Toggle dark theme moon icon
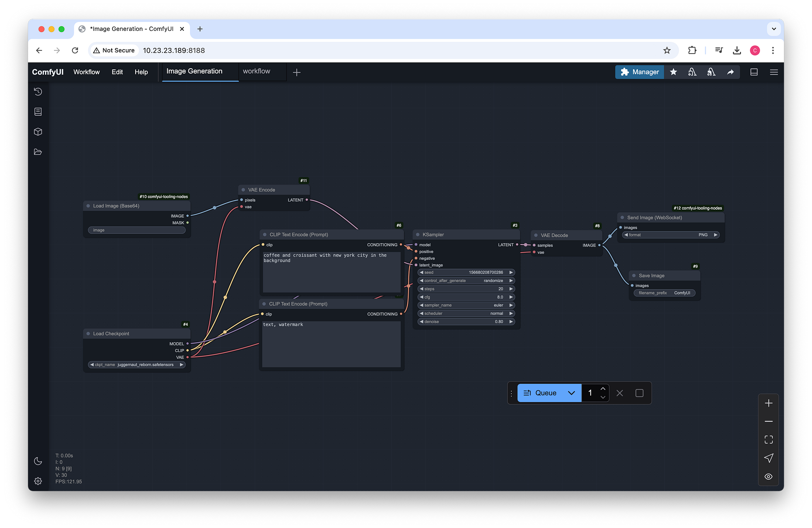 coord(38,461)
